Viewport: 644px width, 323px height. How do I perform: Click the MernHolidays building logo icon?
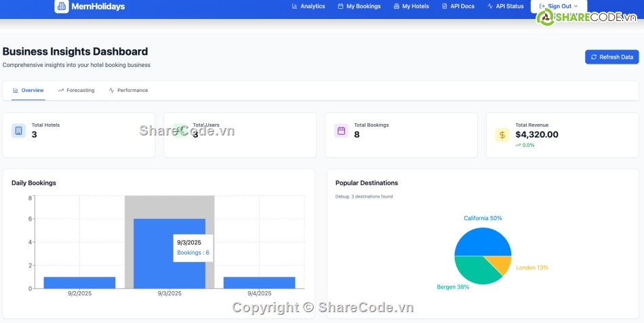click(62, 7)
